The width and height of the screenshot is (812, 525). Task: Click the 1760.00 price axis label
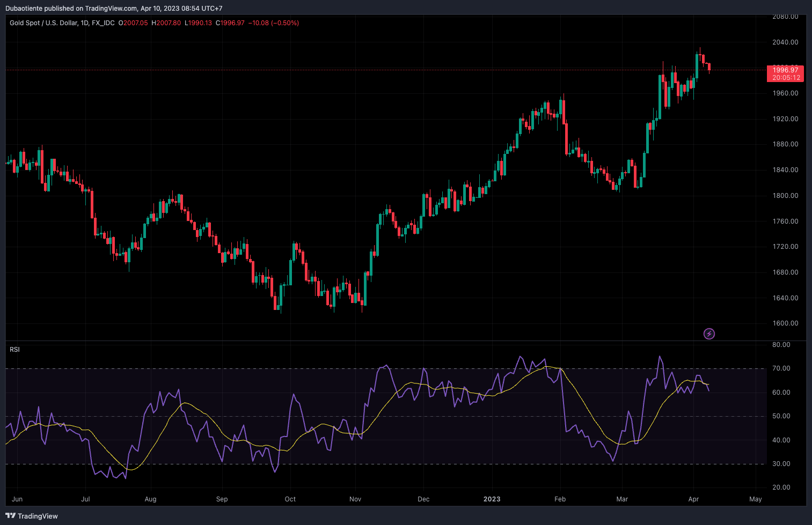785,221
